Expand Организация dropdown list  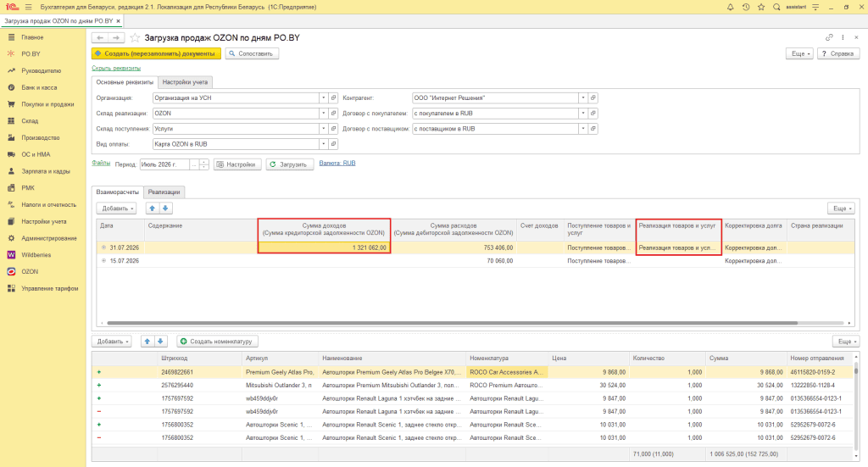click(323, 98)
